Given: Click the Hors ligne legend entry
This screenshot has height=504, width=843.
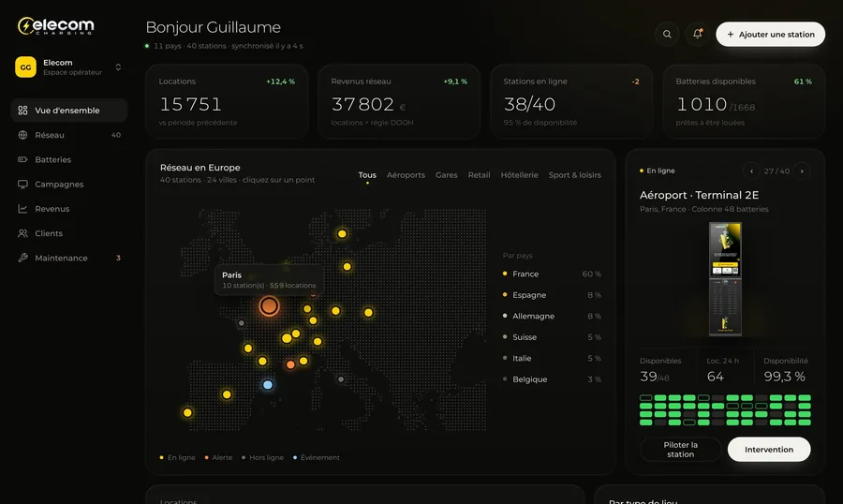Looking at the screenshot, I should tap(263, 457).
